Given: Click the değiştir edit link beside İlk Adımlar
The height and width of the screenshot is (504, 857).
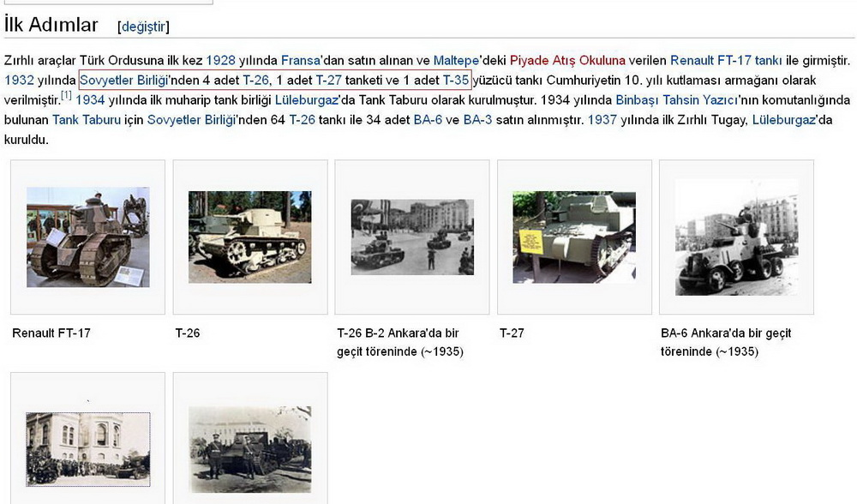Looking at the screenshot, I should [143, 27].
